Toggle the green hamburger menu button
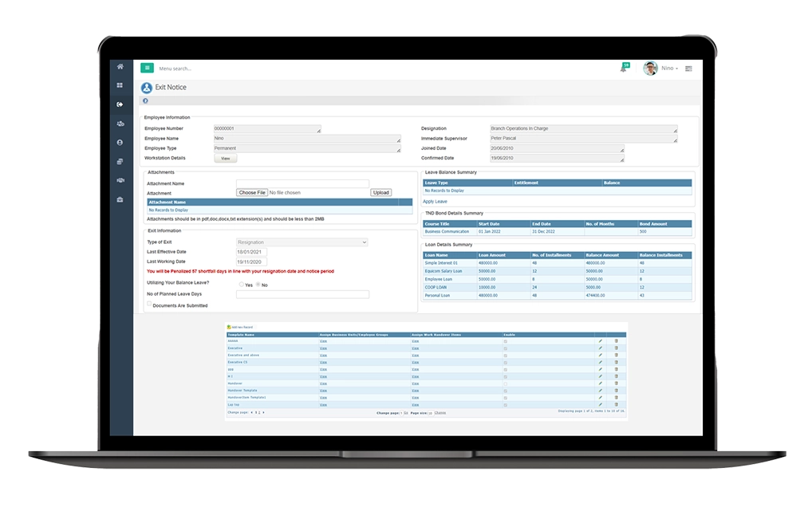The height and width of the screenshot is (507, 812). coord(147,69)
